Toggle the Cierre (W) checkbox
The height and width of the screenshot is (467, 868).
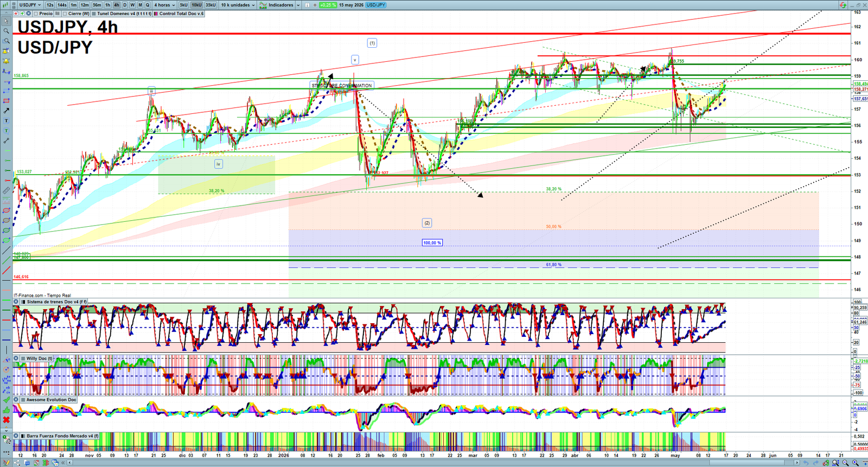click(65, 14)
